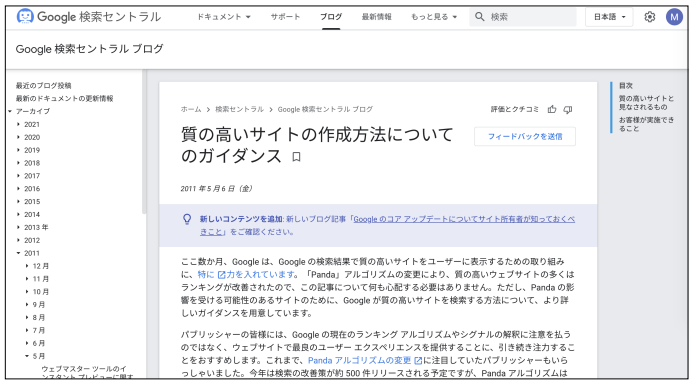Expand the 12 月 month entry
694x384 pixels.
(x=27, y=266)
